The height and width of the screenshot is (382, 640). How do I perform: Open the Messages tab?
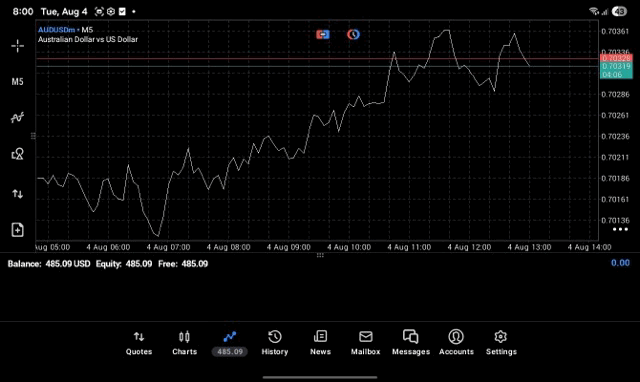click(x=411, y=343)
